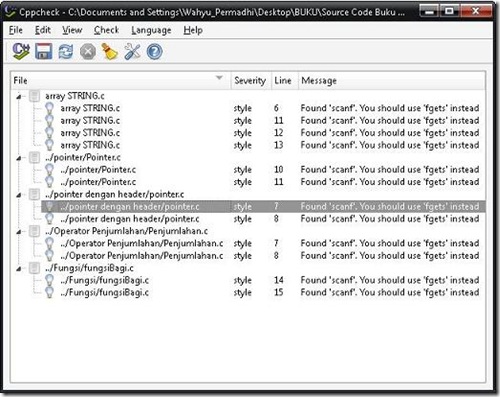This screenshot has width=500, height=397.
Task: Click lightbulb icon of array STRING.c line 11
Action: [49, 120]
